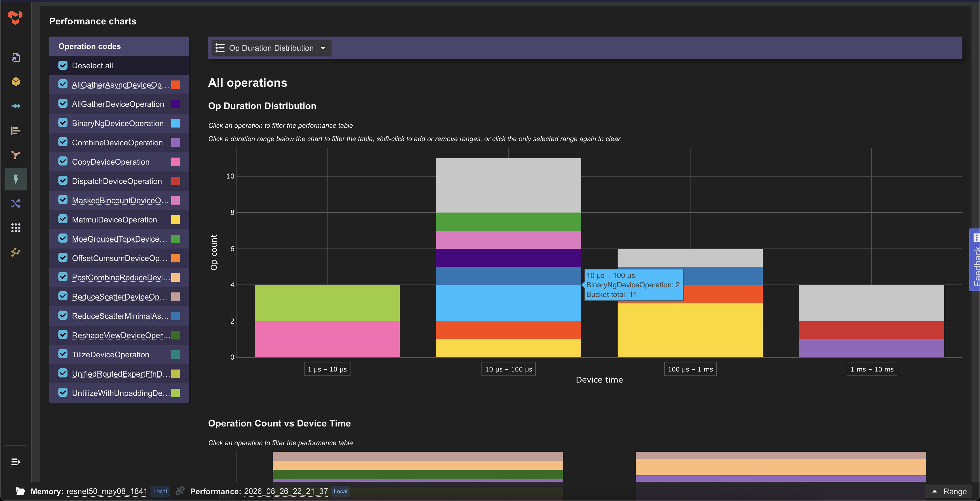Open the left-aligned bars icon in sidebar
This screenshot has width=980, height=501.
16,130
